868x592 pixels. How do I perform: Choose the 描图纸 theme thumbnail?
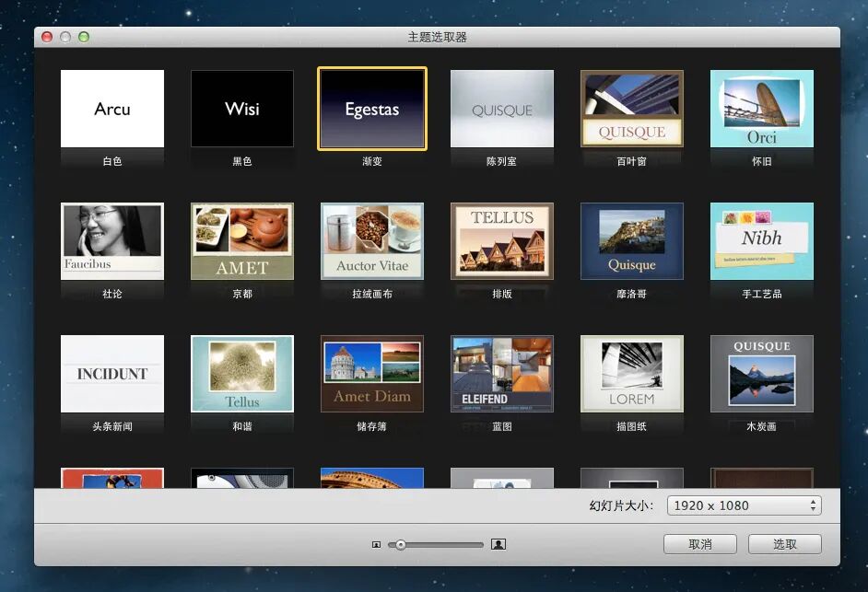coord(631,374)
